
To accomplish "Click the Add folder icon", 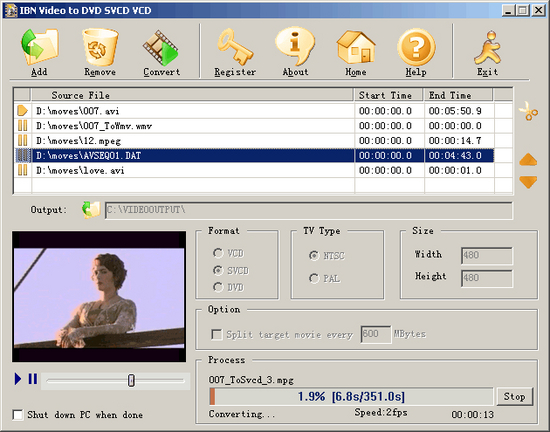I will pyautogui.click(x=39, y=47).
